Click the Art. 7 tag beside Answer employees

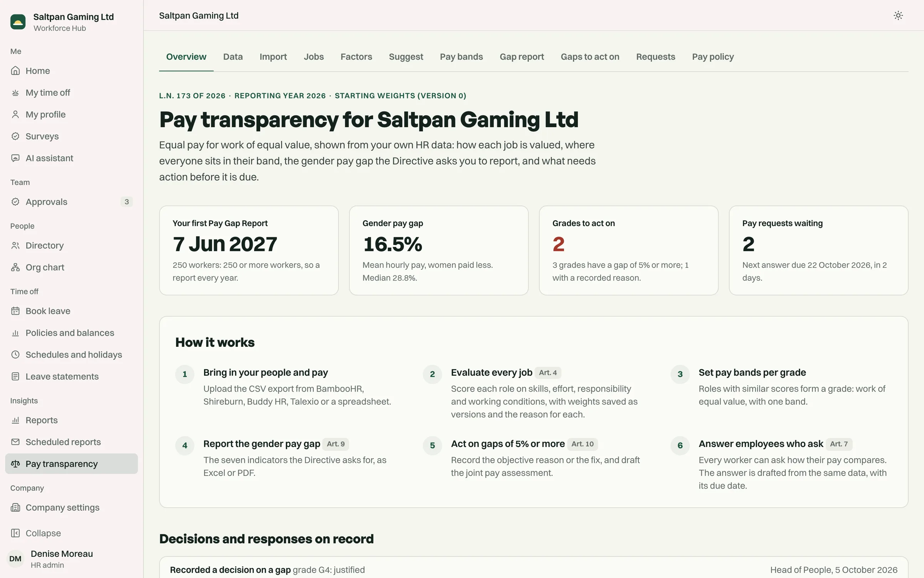(839, 444)
